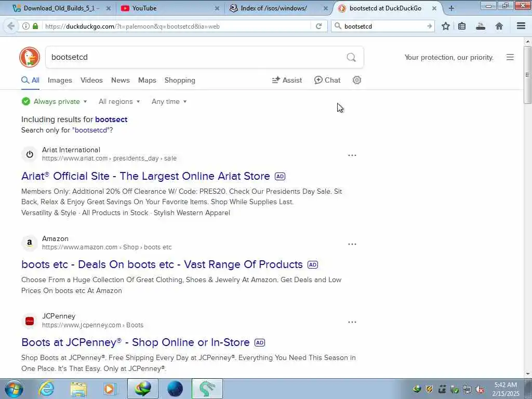Go back using browser back arrow
Screen dimensions: 532x399
click(x=11, y=26)
